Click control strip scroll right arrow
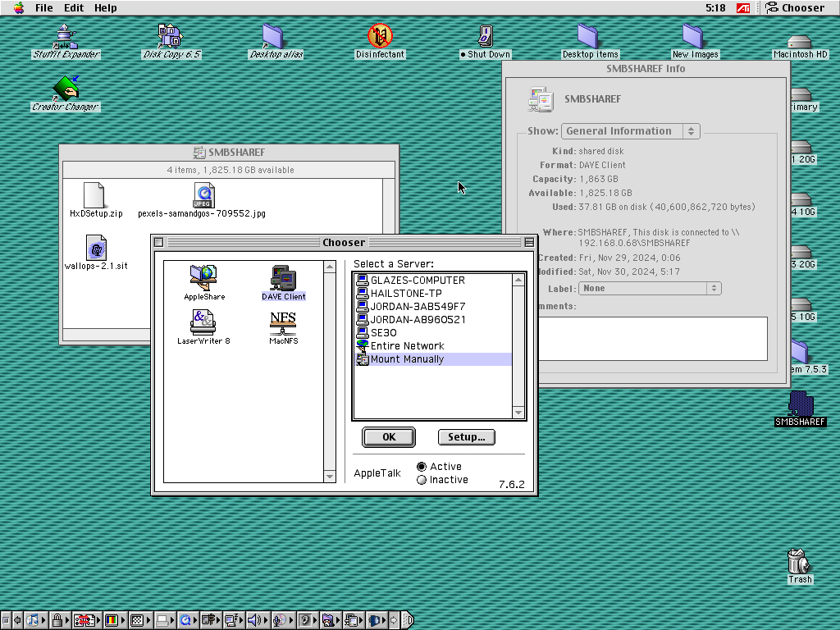840x630 pixels. tap(394, 620)
